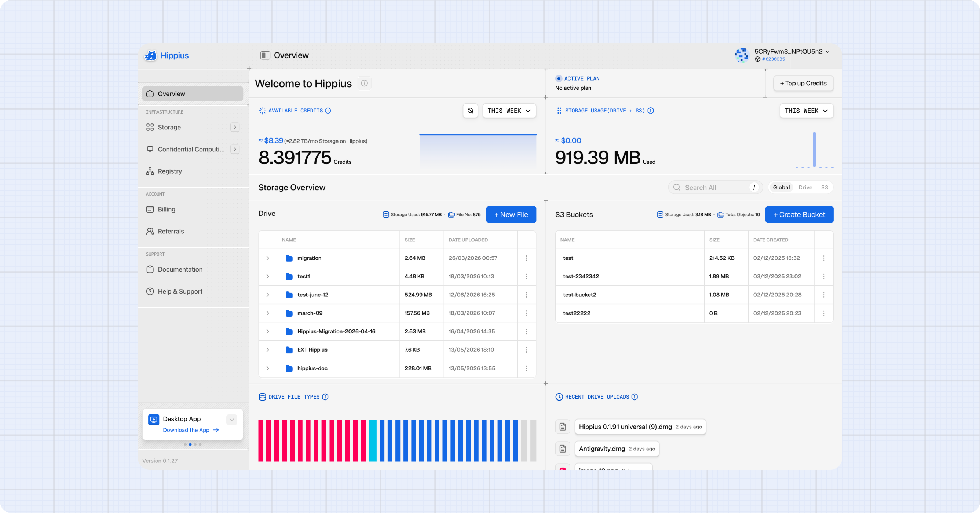Open options menu for test1 folder
Viewport: 980px width, 513px height.
click(527, 276)
